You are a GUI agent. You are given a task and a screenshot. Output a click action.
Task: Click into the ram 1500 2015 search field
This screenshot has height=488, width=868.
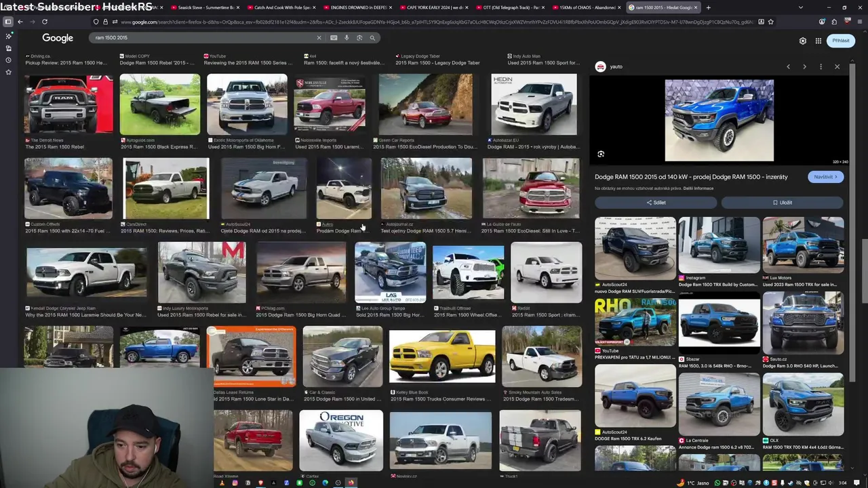203,38
